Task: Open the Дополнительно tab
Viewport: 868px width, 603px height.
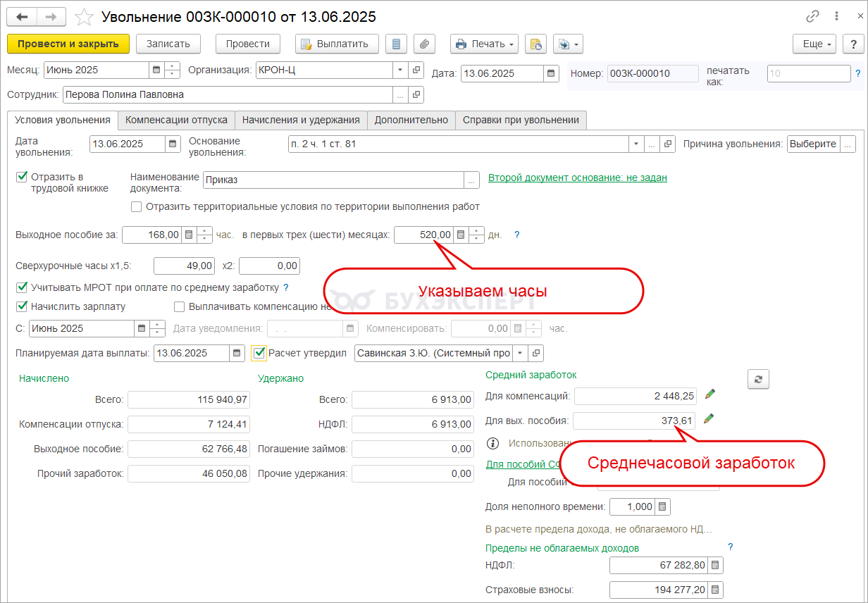Action: [411, 120]
